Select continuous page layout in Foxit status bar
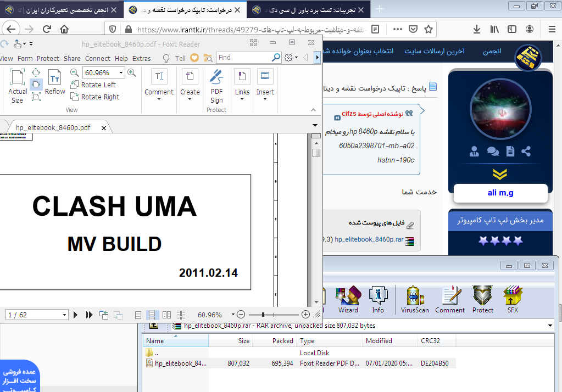Image resolution: width=562 pixels, height=392 pixels. [152, 315]
